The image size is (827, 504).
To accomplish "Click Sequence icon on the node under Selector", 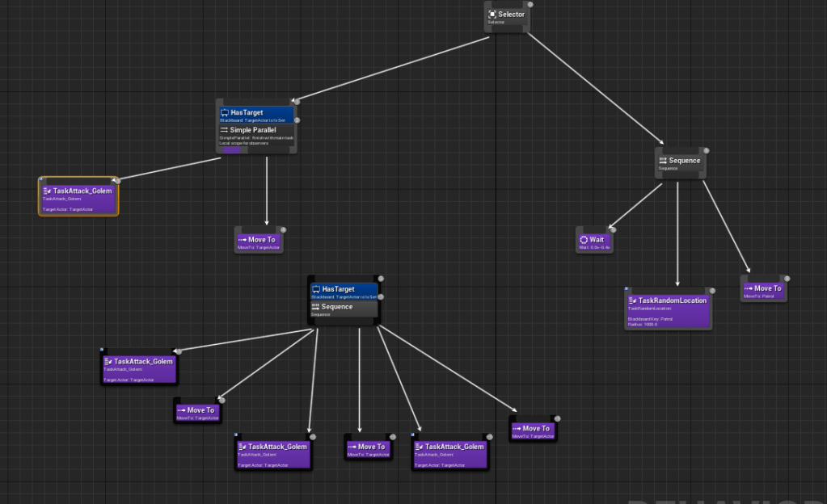I will [x=663, y=161].
